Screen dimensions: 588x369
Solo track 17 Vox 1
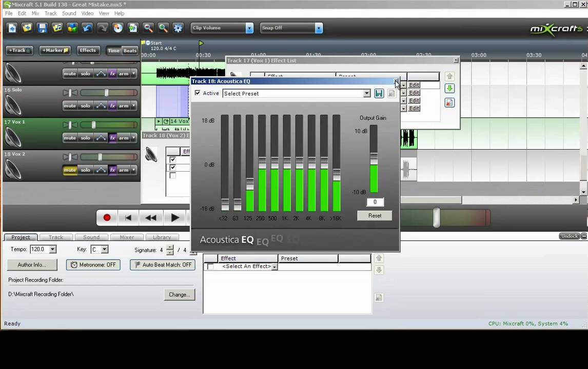[x=86, y=138]
